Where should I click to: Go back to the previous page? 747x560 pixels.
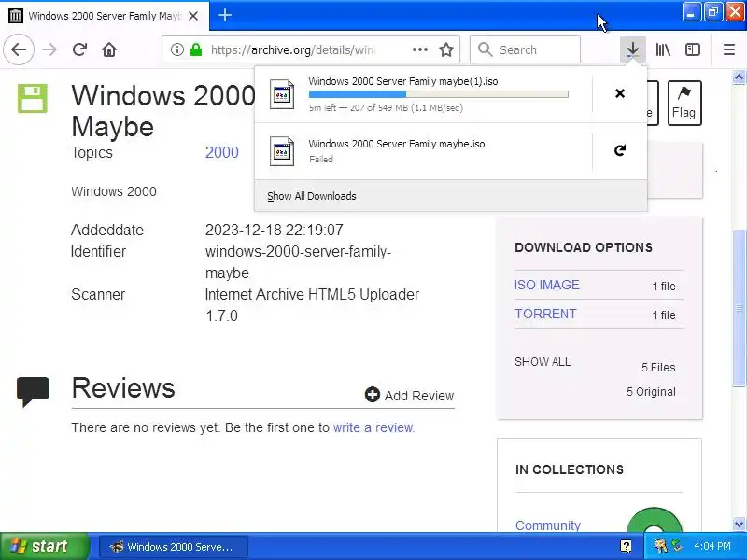(19, 49)
